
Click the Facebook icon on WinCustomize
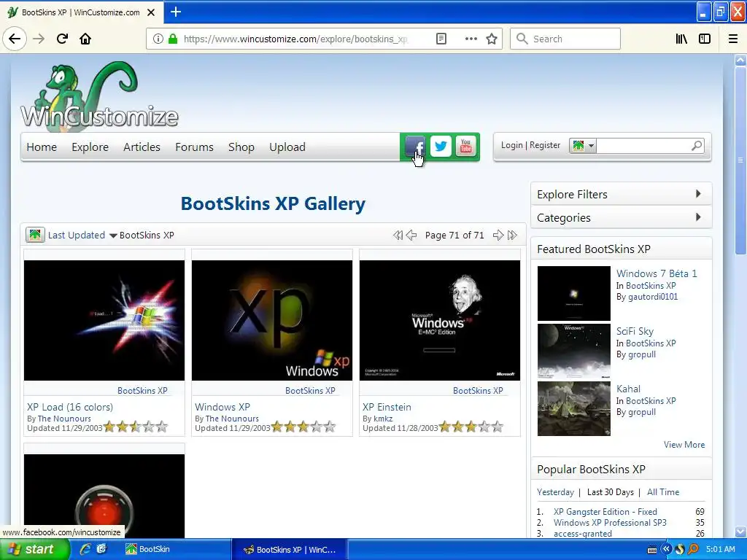point(415,147)
